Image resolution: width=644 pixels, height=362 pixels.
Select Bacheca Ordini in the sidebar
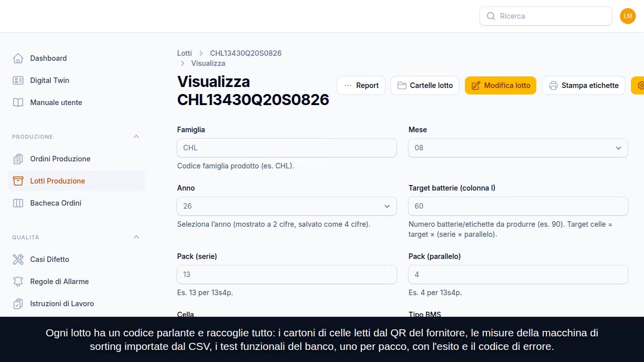[x=76, y=203]
